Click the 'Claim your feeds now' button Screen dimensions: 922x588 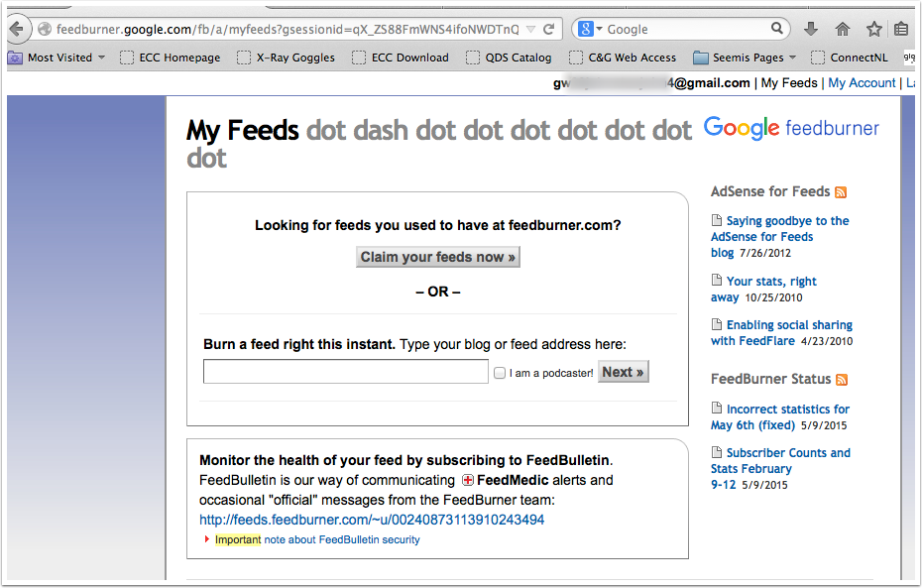[x=438, y=257]
